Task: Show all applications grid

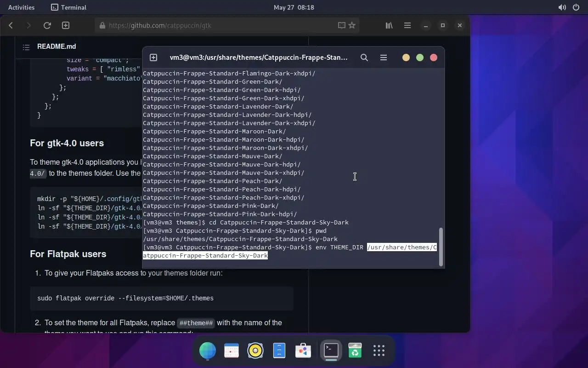Action: click(x=379, y=351)
